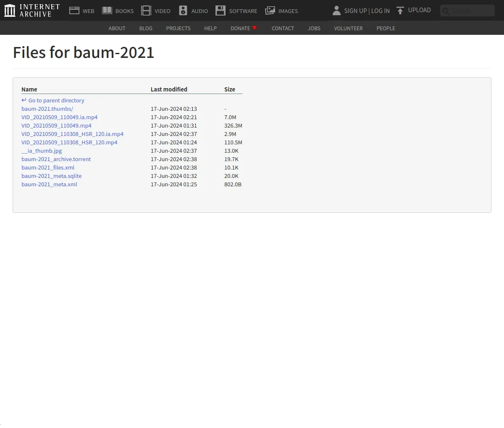Click the Last modified column header
The width and height of the screenshot is (504, 428).
click(x=169, y=89)
